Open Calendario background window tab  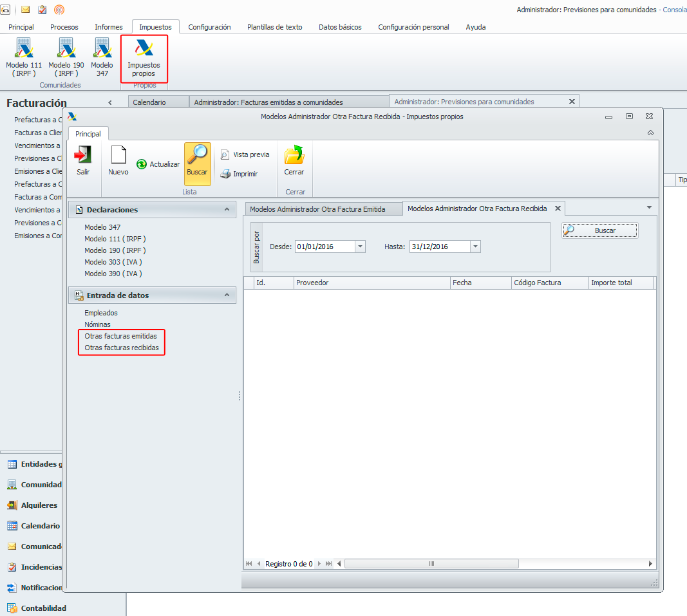coord(158,102)
